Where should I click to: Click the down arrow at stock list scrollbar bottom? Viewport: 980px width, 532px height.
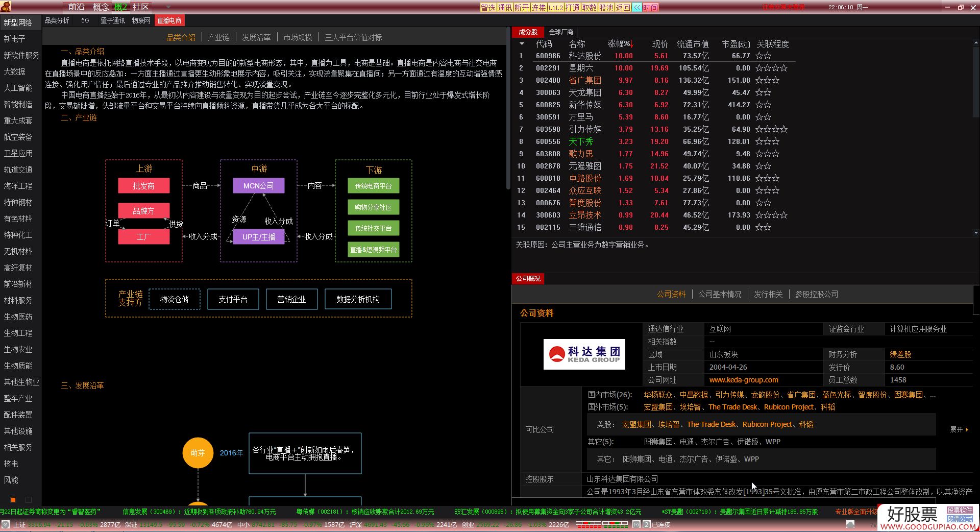976,233
